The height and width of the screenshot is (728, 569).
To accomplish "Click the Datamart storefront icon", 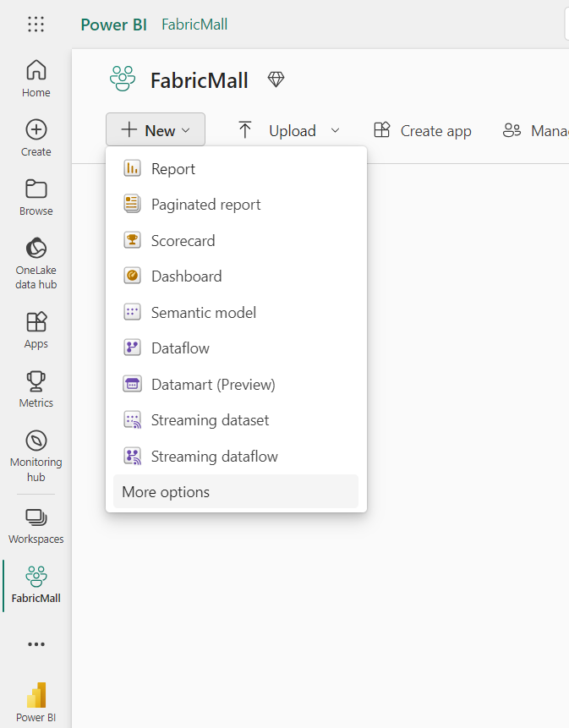I will (x=132, y=384).
